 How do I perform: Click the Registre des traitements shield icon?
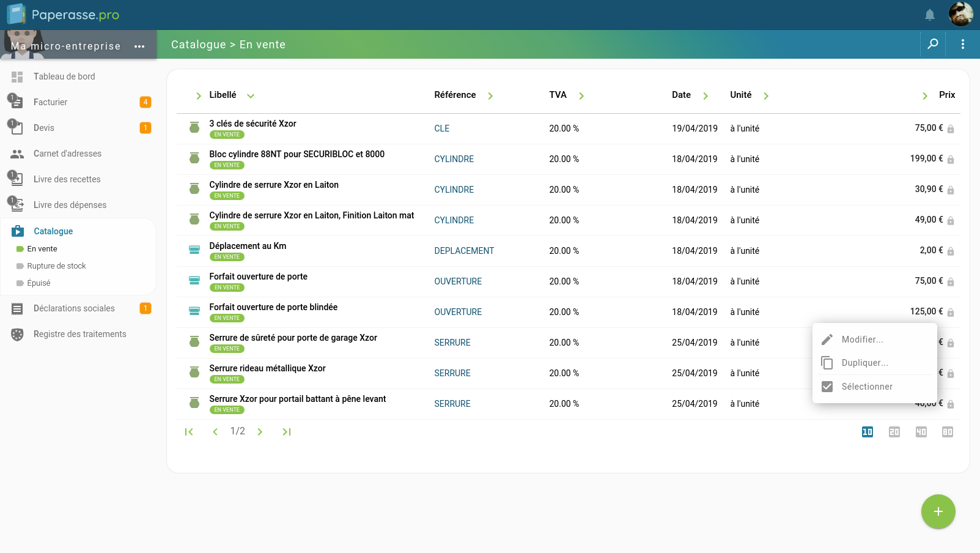[17, 334]
